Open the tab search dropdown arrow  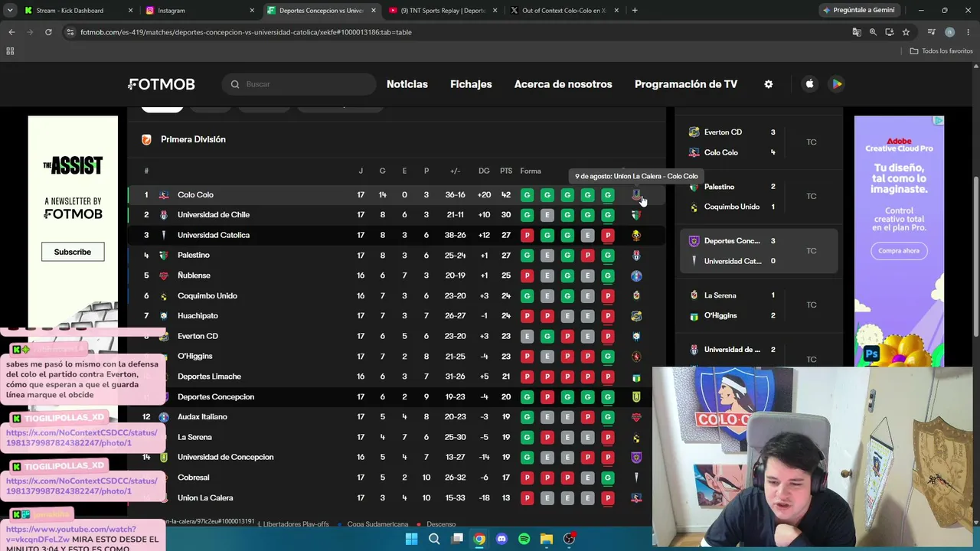(10, 11)
